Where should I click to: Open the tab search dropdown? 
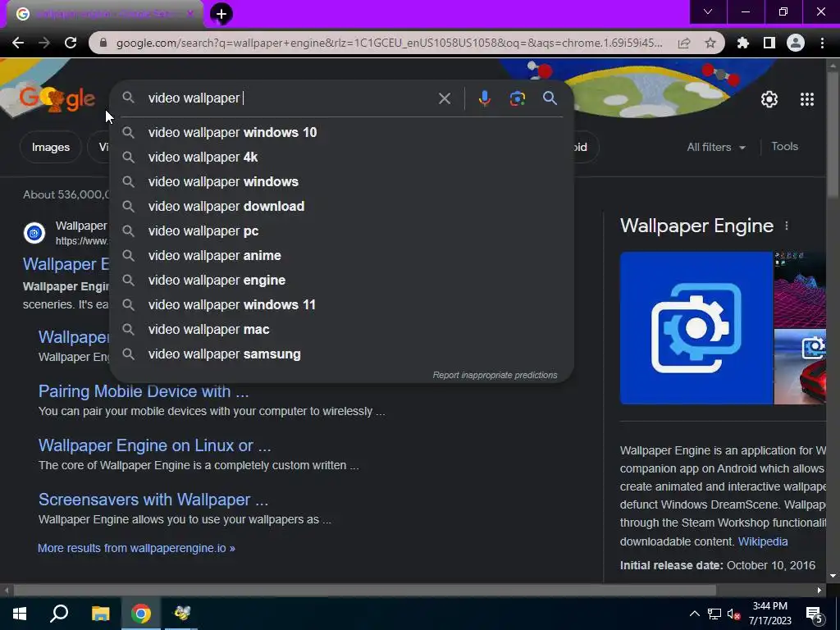click(708, 11)
